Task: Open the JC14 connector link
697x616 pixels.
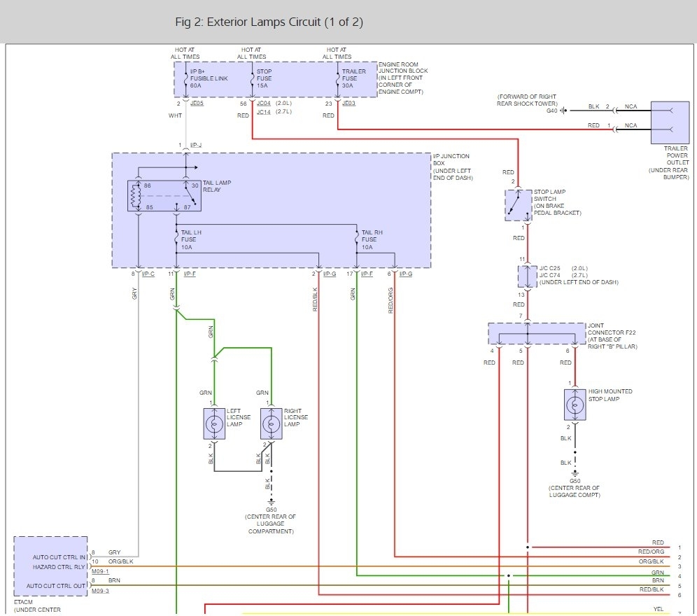Action: (x=264, y=112)
